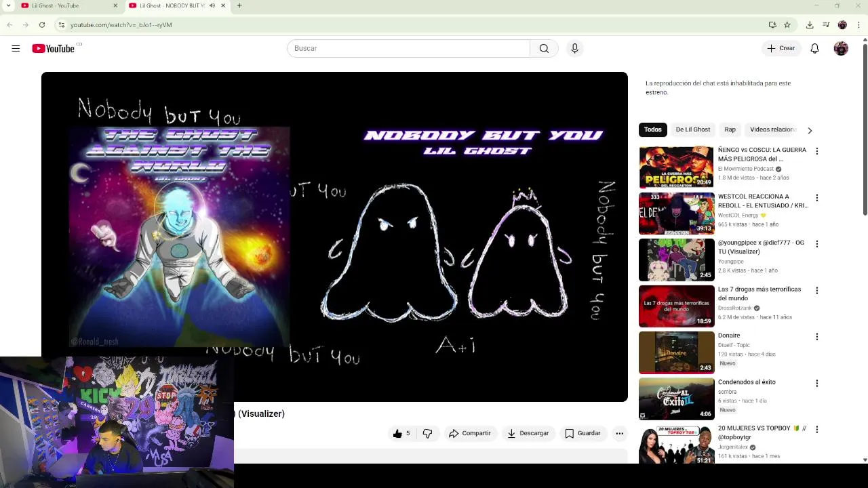Like the video with thumbs up
The height and width of the screenshot is (488, 868).
click(x=401, y=433)
